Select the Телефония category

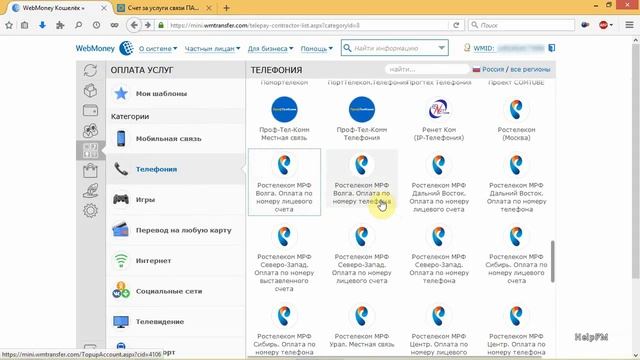(x=176, y=169)
